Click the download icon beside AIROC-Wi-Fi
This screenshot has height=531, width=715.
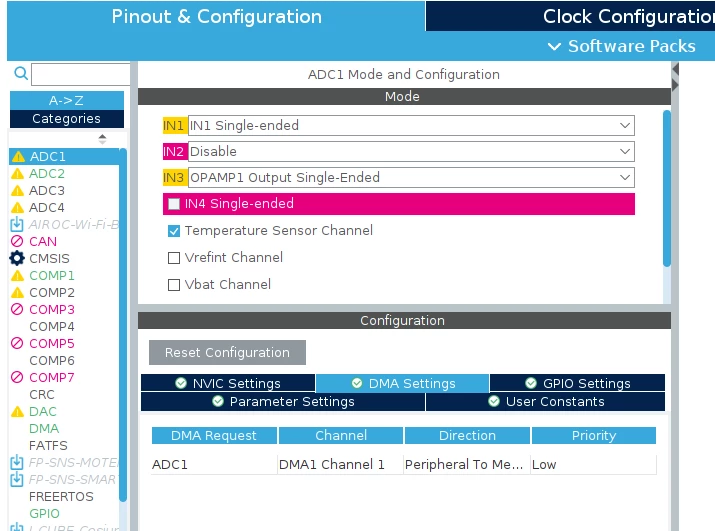tap(17, 224)
